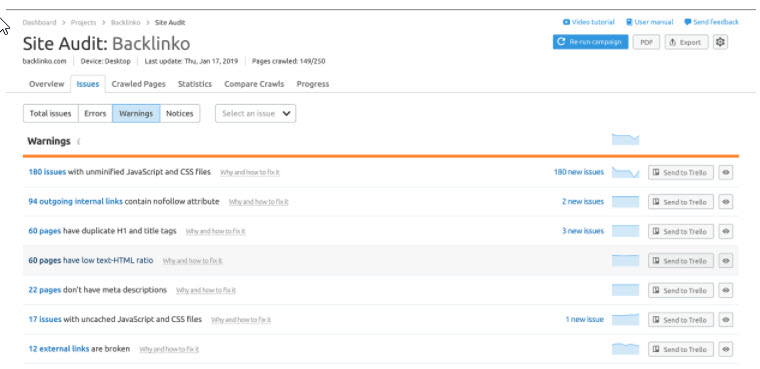Go to Projects breadcrumb

click(83, 22)
